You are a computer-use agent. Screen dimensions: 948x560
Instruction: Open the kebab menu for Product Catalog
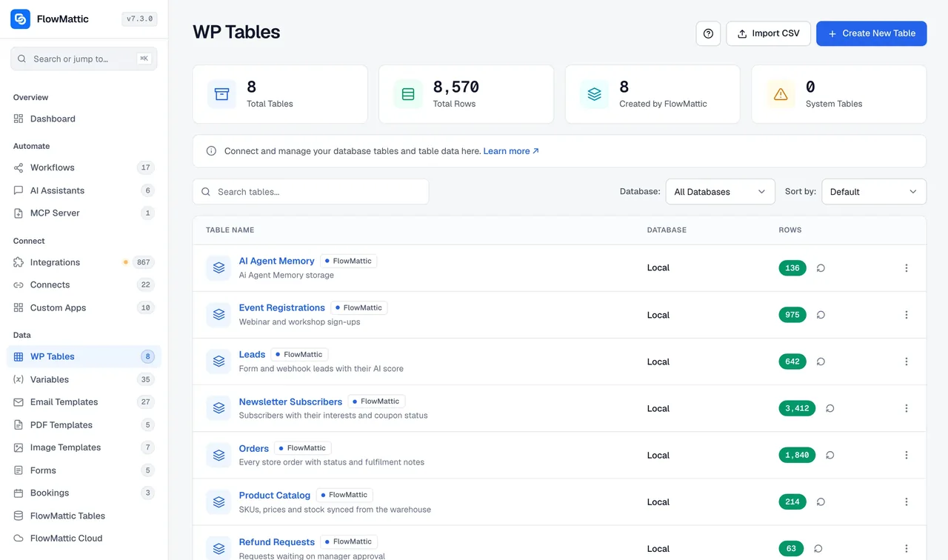tap(906, 501)
